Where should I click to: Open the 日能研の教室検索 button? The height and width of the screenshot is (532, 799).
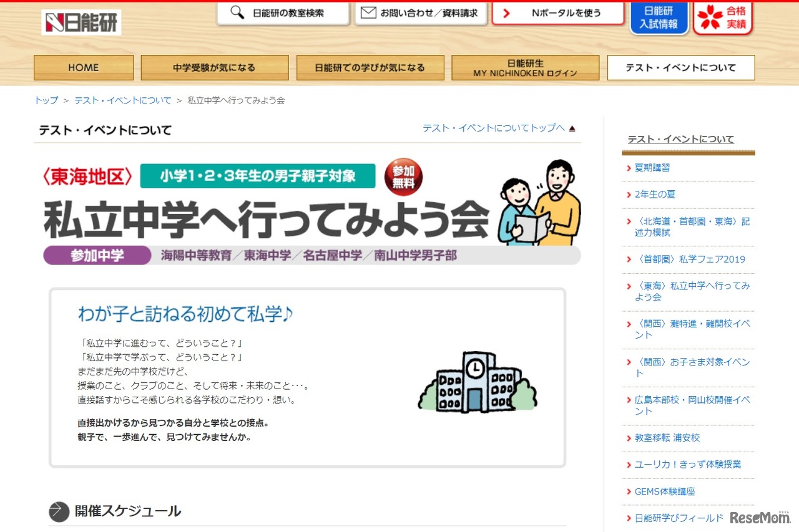click(x=283, y=13)
